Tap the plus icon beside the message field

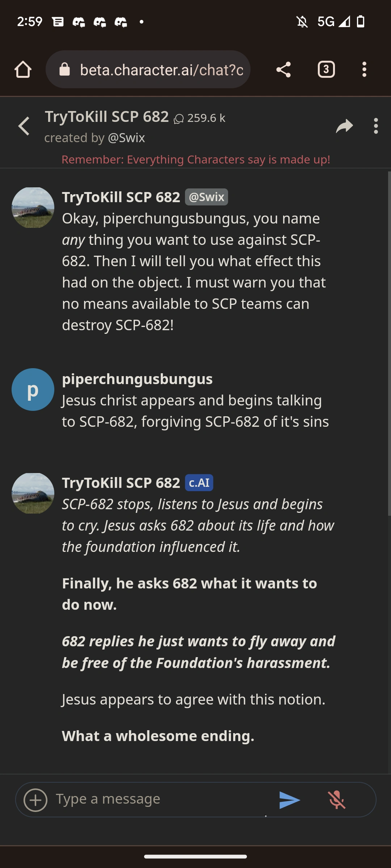pyautogui.click(x=35, y=799)
